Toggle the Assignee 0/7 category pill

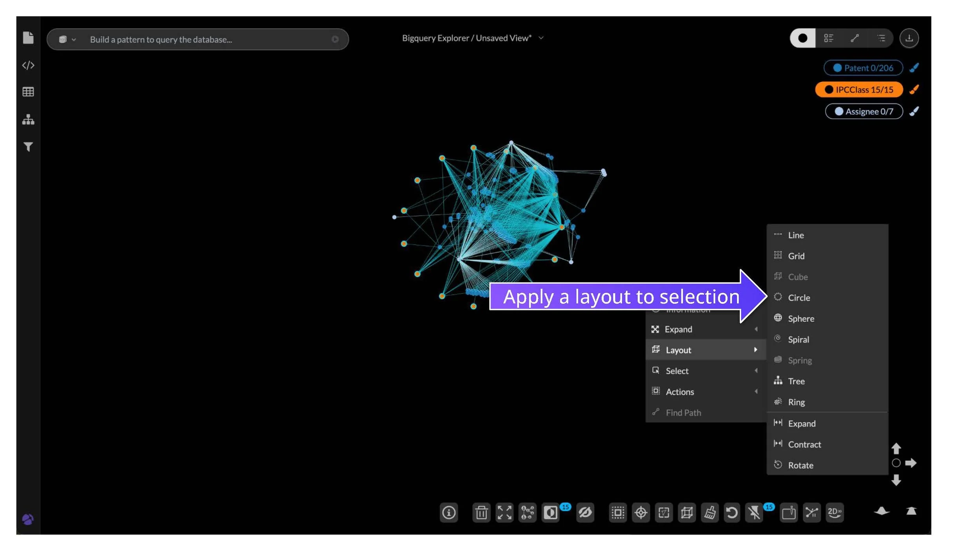point(864,112)
